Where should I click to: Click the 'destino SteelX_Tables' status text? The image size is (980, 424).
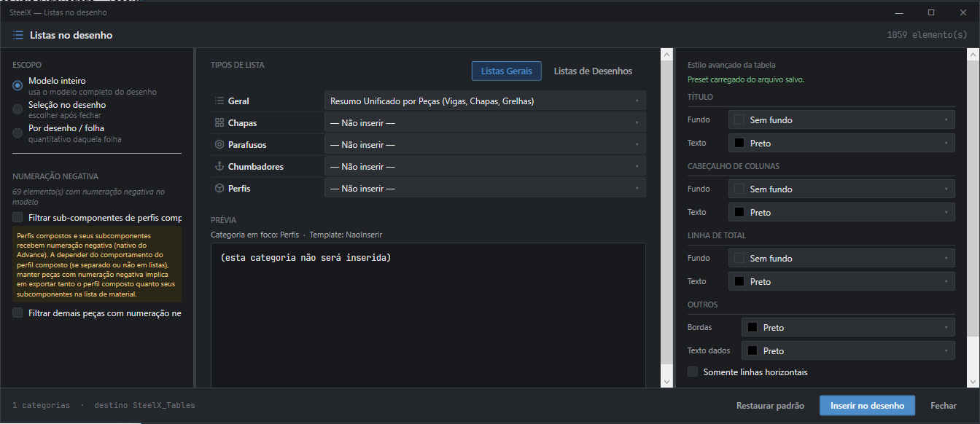pyautogui.click(x=144, y=405)
